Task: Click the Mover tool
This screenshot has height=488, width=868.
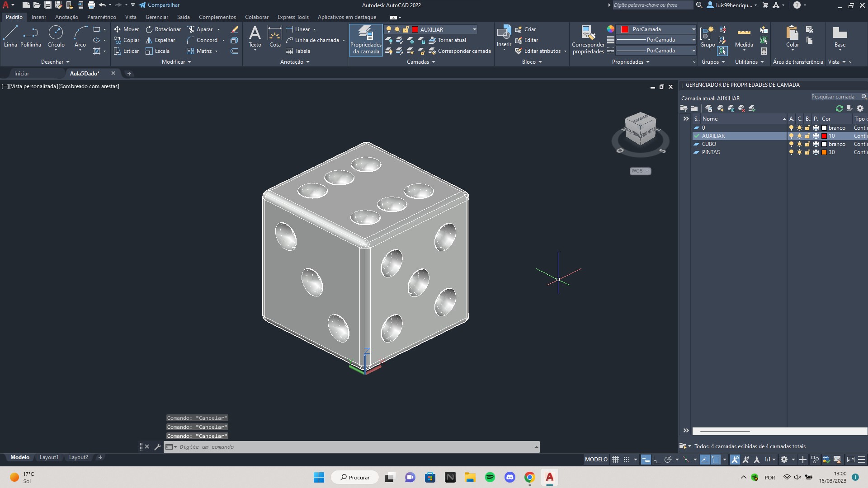Action: tap(126, 29)
